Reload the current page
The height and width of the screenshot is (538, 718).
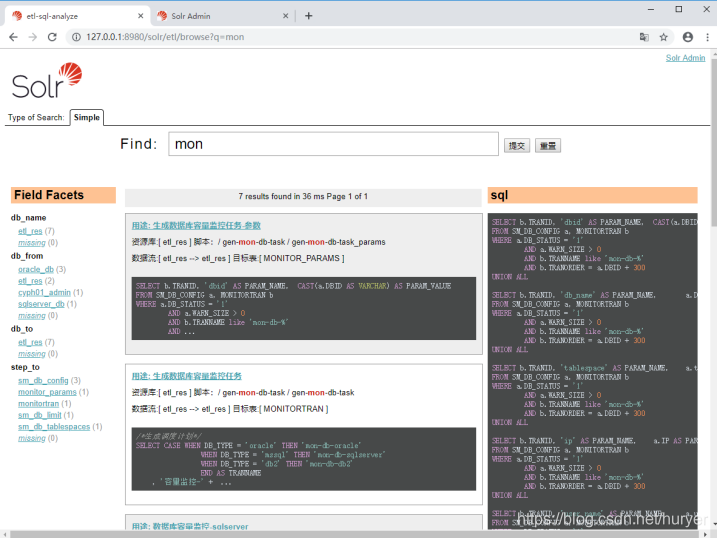click(52, 37)
